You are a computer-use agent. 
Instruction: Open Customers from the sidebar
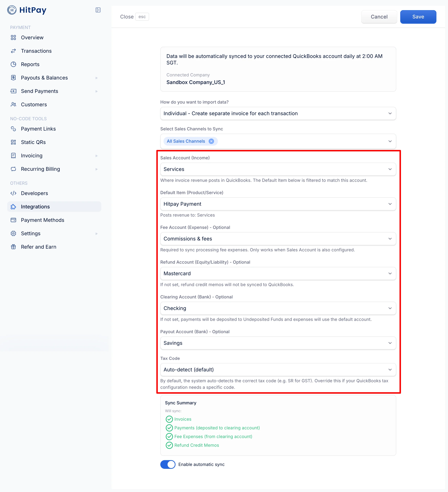click(x=54, y=104)
